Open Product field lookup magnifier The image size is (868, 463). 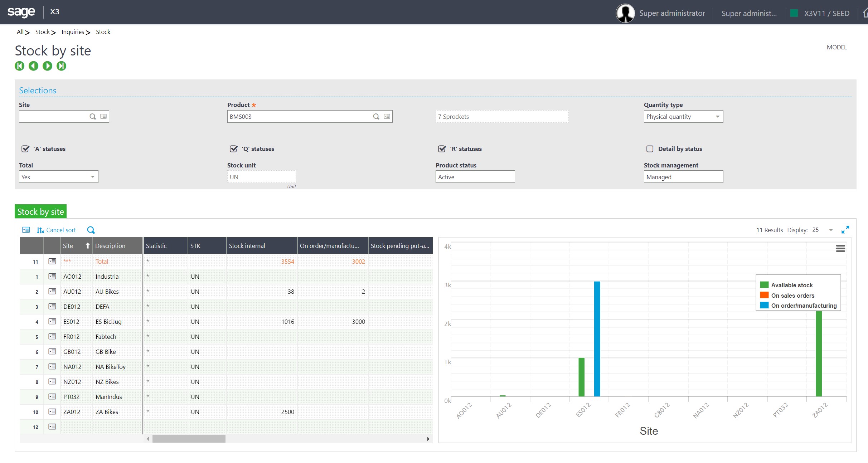click(376, 117)
